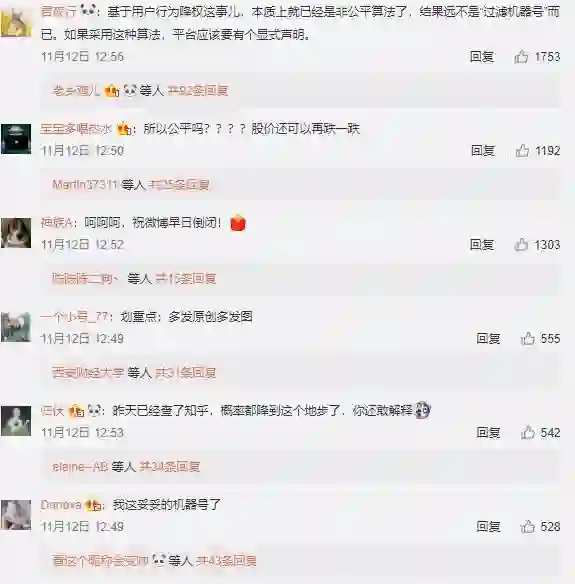Open avatar of user 宝宝多喝热水

16,139
